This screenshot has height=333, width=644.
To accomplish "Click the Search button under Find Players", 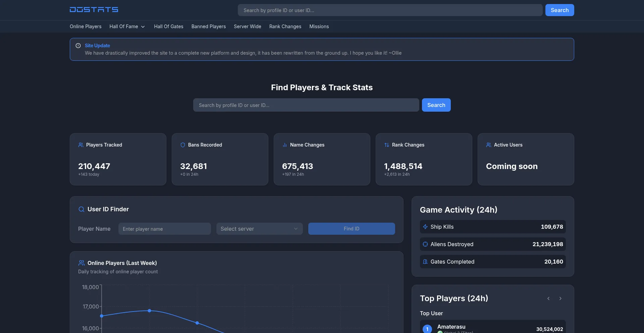I will pos(436,105).
